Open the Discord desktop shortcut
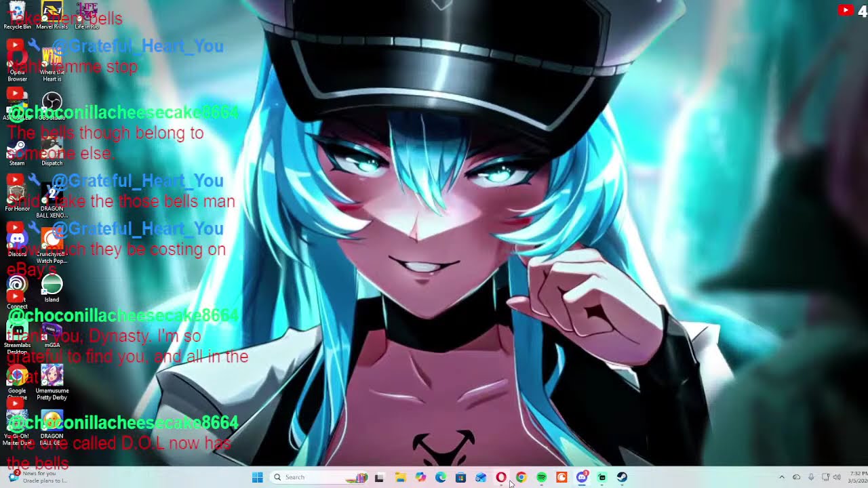Image resolution: width=868 pixels, height=488 pixels. coord(17,243)
